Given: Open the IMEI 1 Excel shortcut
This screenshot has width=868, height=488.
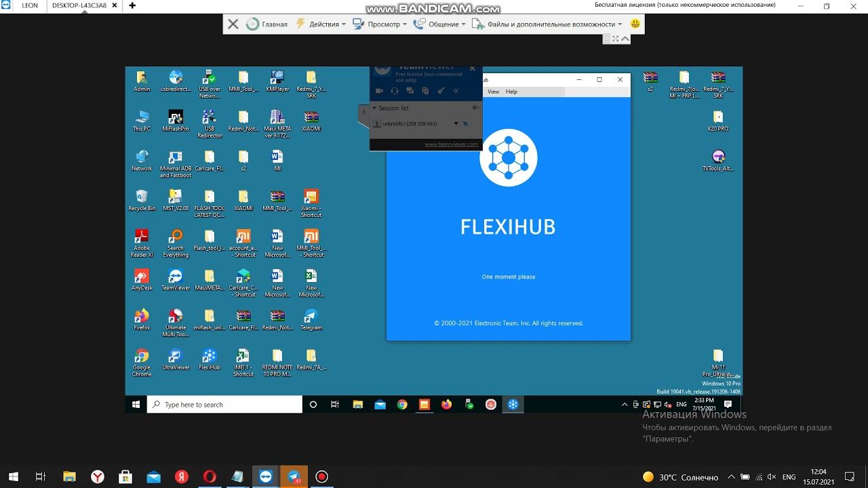Looking at the screenshot, I should tap(243, 363).
